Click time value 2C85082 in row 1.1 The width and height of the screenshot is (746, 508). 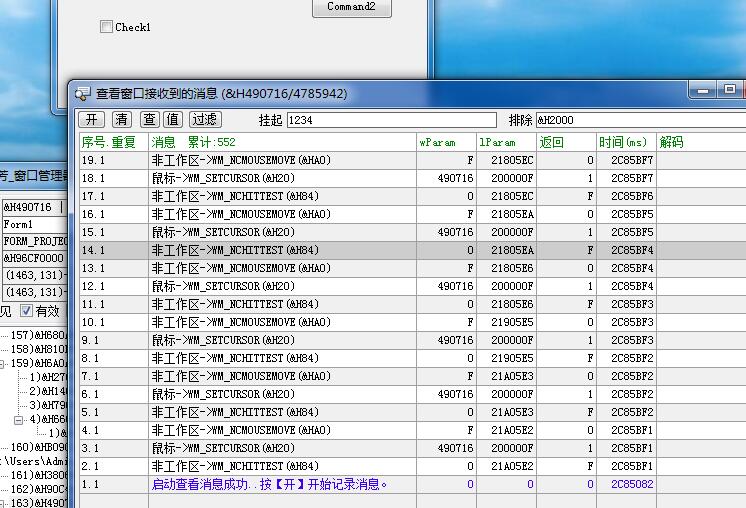632,485
